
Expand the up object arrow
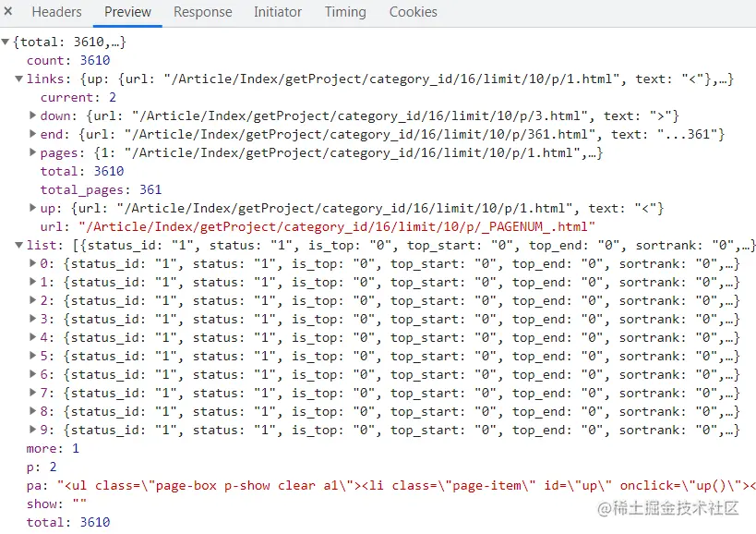(x=33, y=208)
